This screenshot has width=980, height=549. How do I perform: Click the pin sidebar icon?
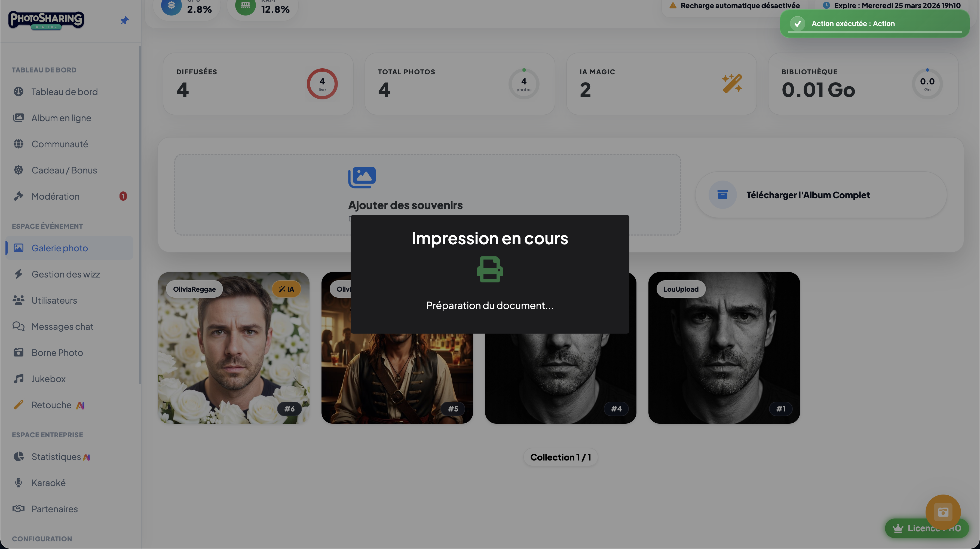[x=124, y=20]
